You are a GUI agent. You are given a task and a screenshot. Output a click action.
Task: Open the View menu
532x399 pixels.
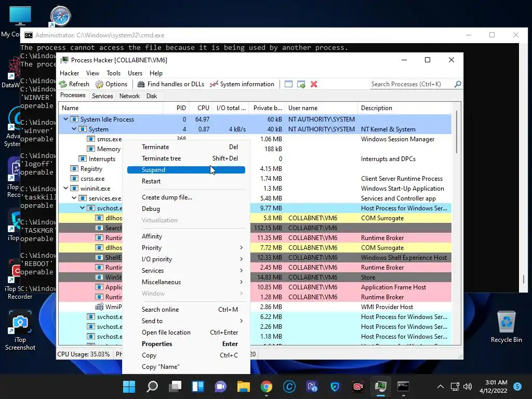(x=92, y=73)
